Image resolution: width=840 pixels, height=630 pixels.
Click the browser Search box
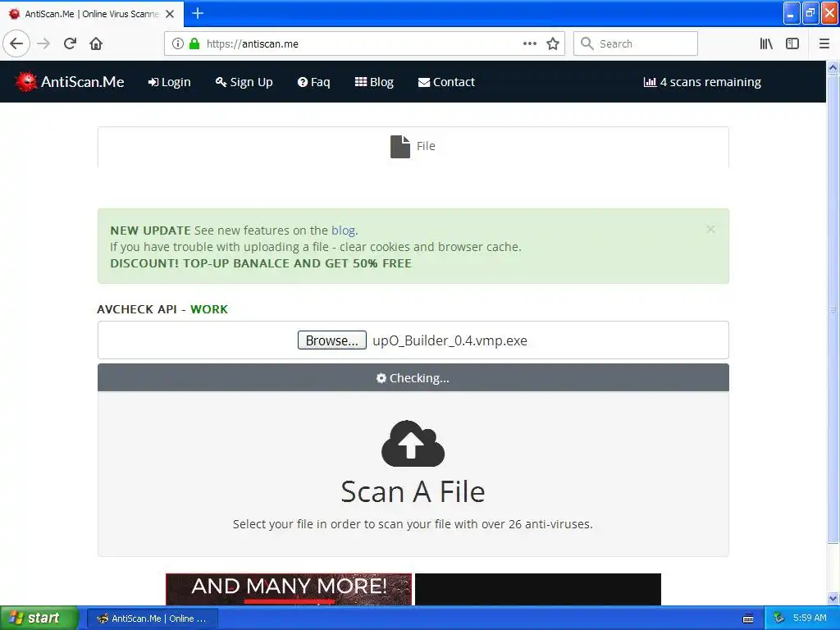click(x=636, y=43)
